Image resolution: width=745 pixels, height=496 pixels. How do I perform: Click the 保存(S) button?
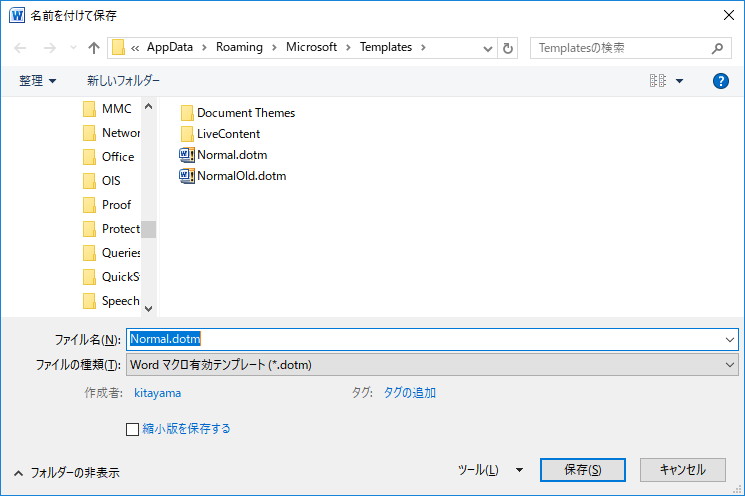pos(583,470)
